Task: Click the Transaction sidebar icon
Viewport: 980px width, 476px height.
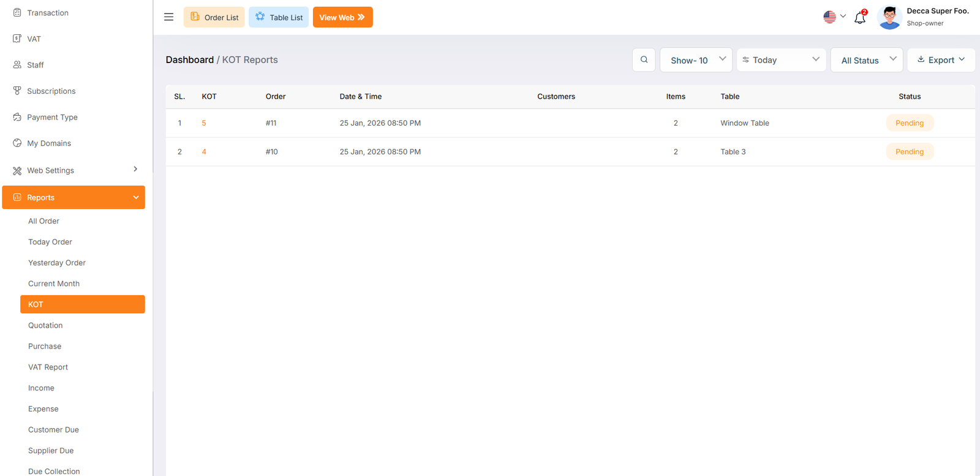Action: click(17, 13)
